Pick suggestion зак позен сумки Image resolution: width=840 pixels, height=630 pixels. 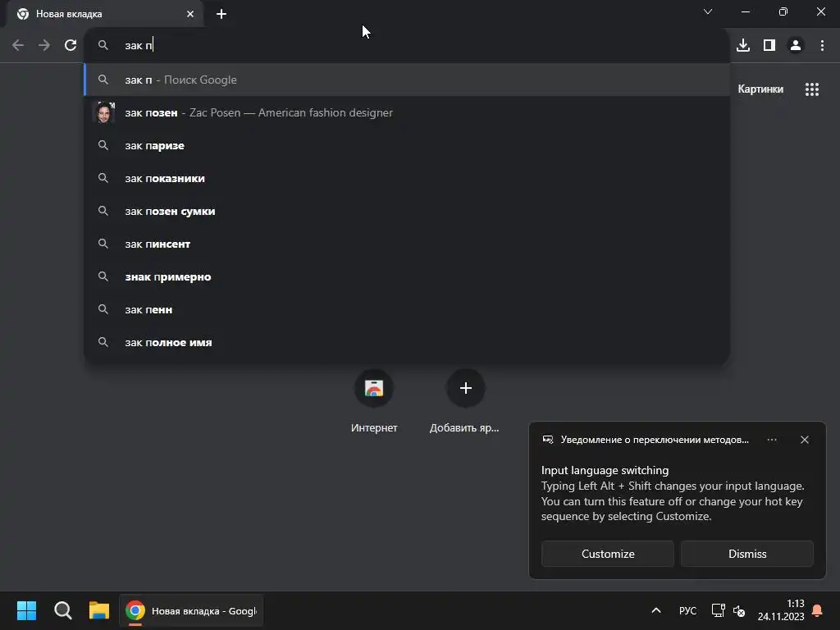pos(407,211)
